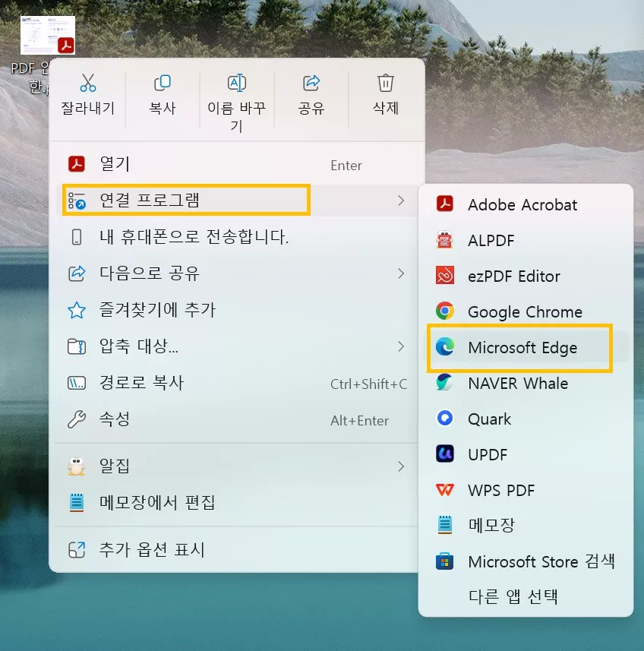Screen dimensions: 644x651
Task: Open the highlighted Microsoft Edge entry
Action: click(x=521, y=348)
